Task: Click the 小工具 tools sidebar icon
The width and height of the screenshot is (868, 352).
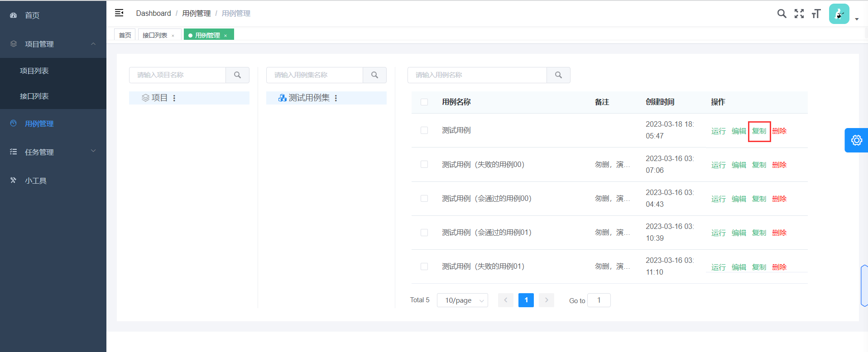Action: coord(13,180)
